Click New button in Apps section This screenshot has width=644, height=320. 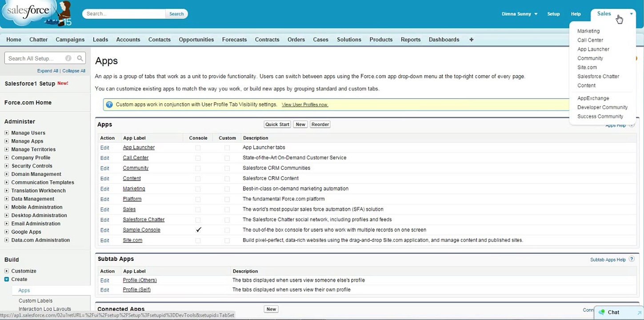(x=300, y=124)
